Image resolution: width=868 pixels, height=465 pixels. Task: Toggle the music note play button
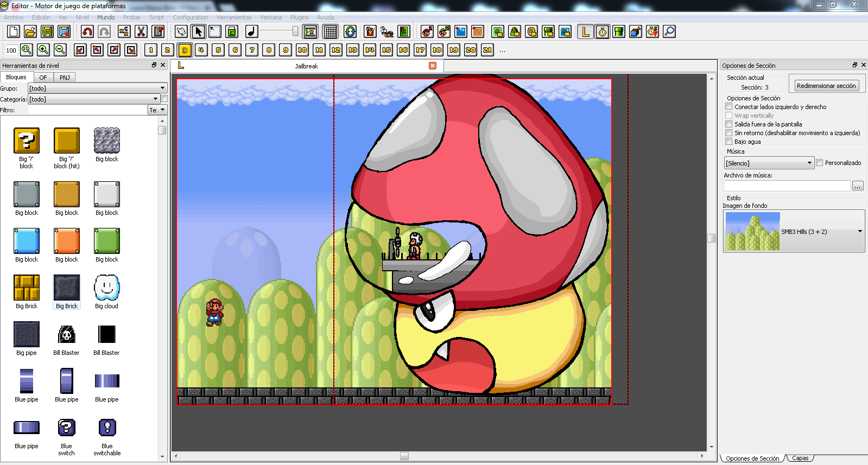coord(251,31)
